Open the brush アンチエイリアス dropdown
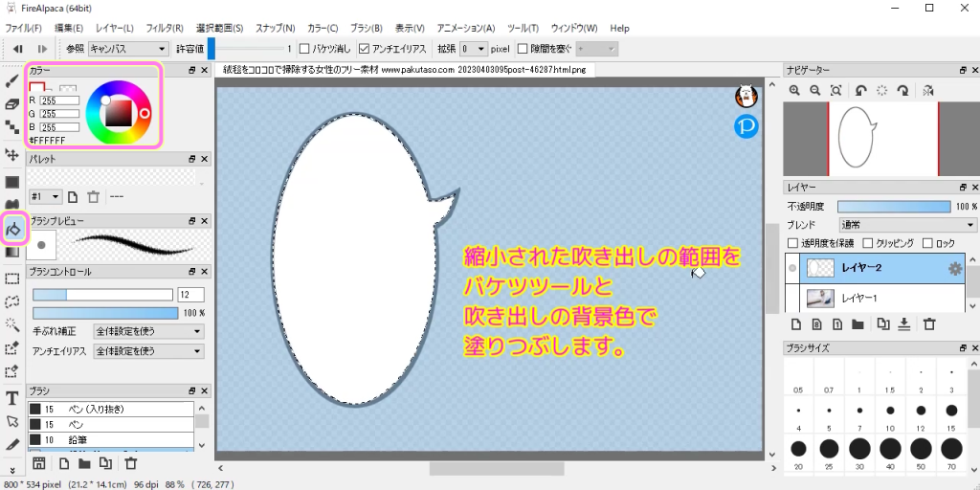This screenshot has height=490, width=980. [148, 351]
